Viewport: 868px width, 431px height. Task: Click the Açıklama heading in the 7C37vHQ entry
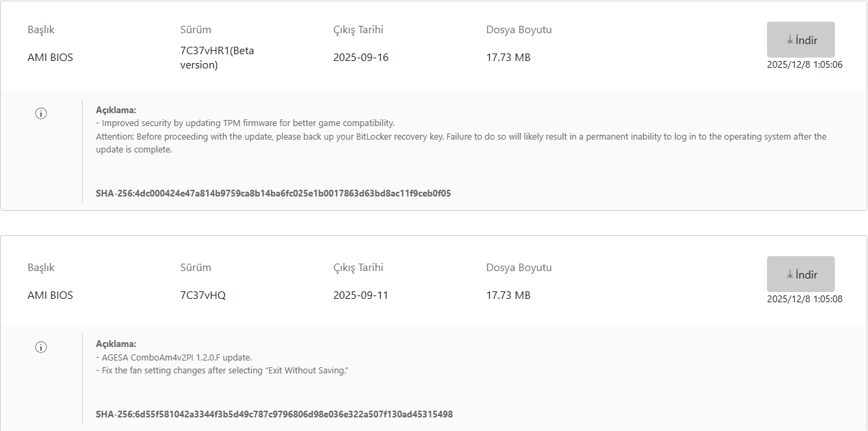coord(116,344)
